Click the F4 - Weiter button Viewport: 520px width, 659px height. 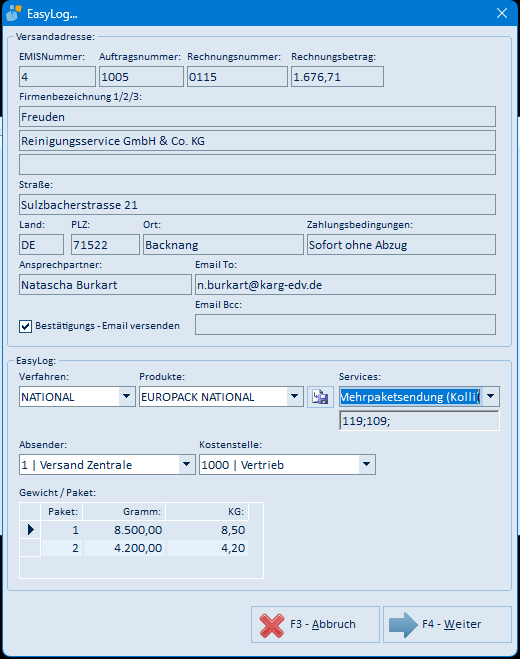pyautogui.click(x=447, y=625)
